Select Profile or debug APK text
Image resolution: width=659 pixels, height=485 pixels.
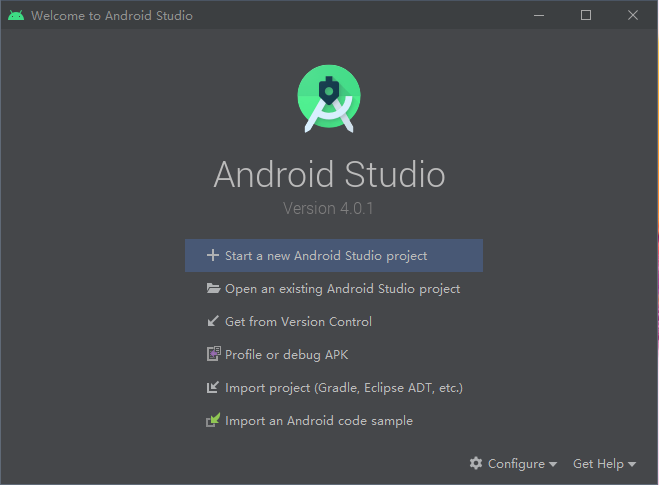click(287, 355)
